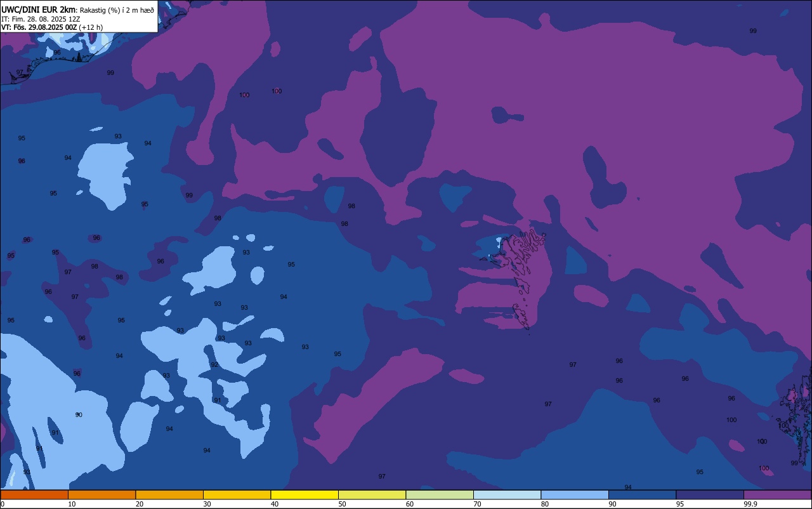
Task: Select the orange 10–20 legend color band
Action: click(x=101, y=494)
